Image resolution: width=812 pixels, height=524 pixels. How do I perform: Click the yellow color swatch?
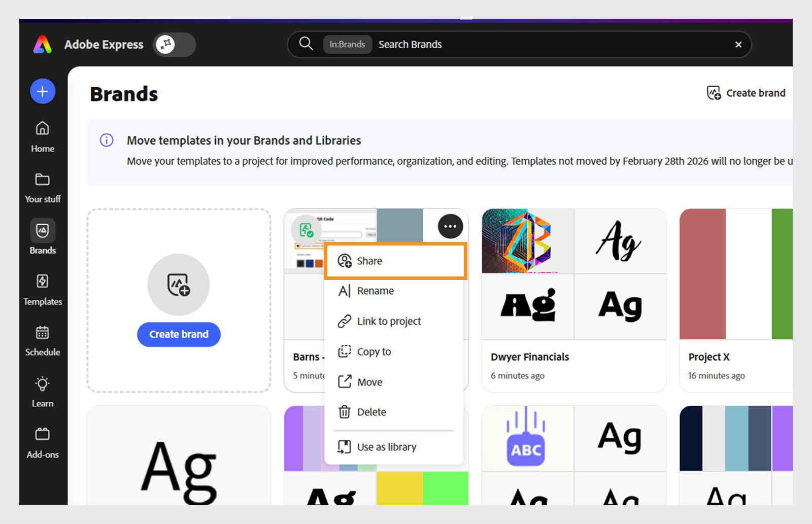coord(399,488)
